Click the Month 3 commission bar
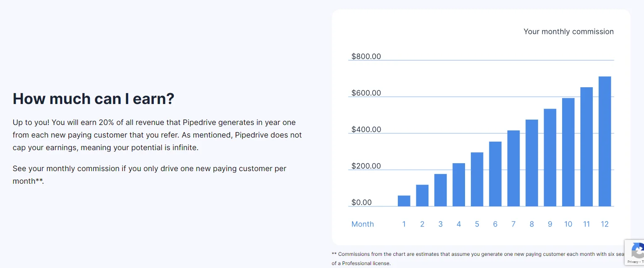This screenshot has width=644, height=268. [440, 190]
